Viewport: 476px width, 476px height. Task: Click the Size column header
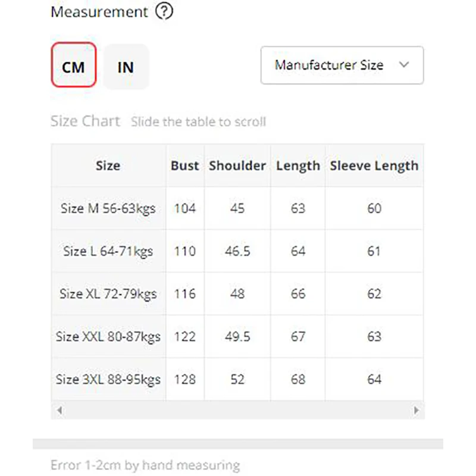pyautogui.click(x=108, y=166)
